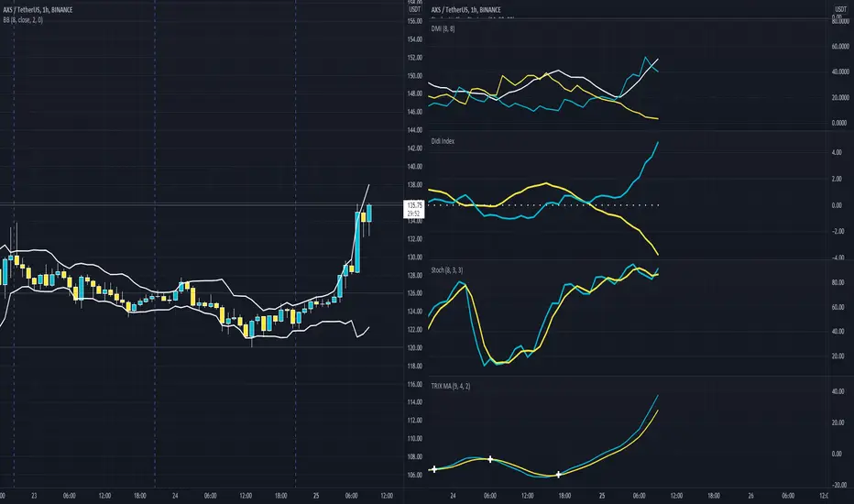Click the TRIX crossover marker near 18:00
854x504 pixels.
tap(558, 475)
